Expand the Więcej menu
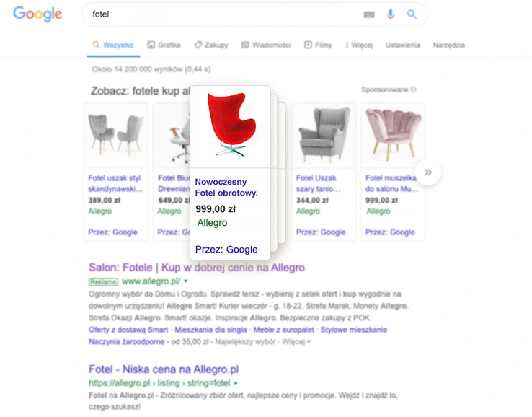 [x=359, y=45]
